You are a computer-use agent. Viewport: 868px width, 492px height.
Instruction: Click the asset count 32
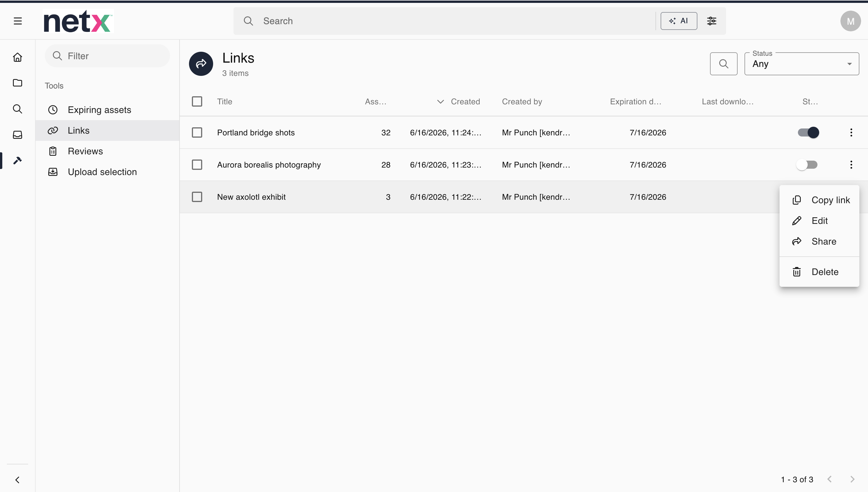[x=386, y=132]
